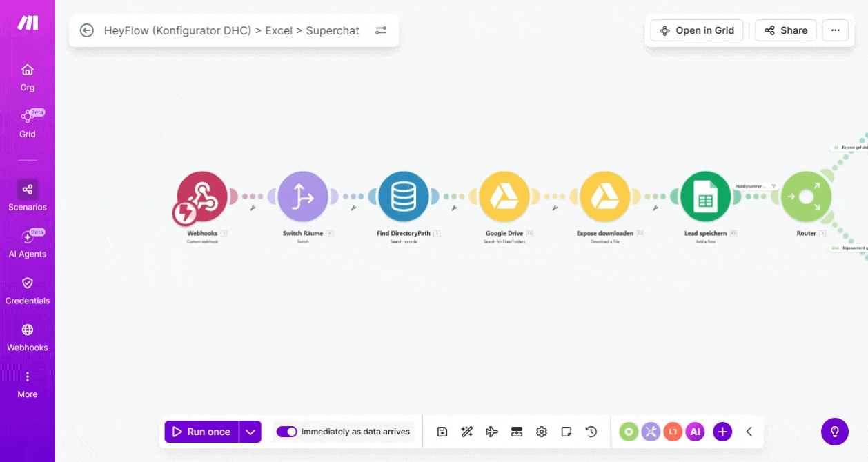Screen dimensions: 868x462
Task: Open the three-dot options menu at top right
Action: coord(836,30)
